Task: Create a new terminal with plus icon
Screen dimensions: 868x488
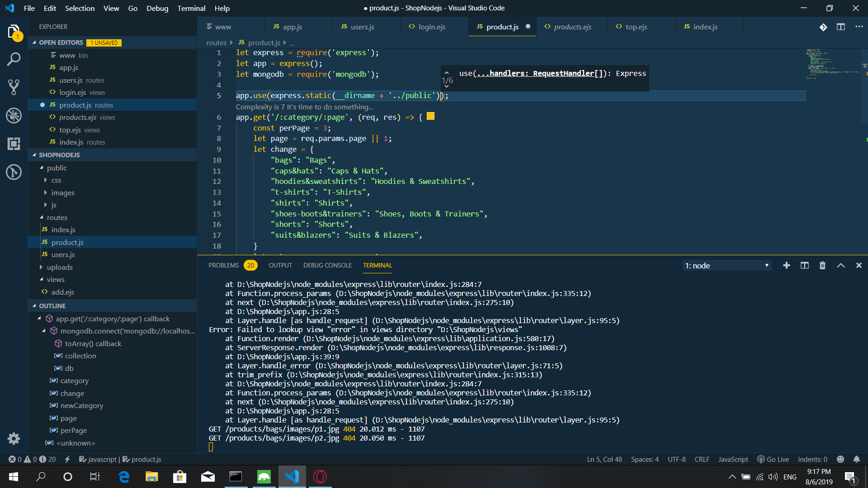Action: point(786,266)
